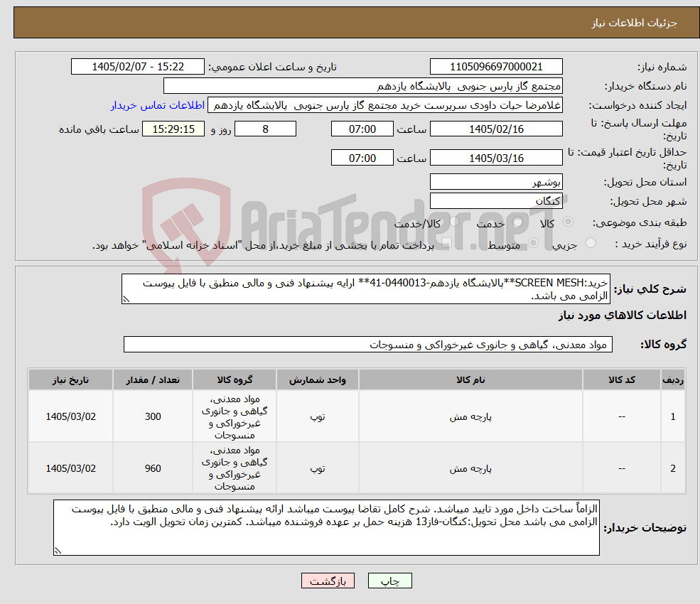This screenshot has height=604, width=700.
Task: Click the request creator field غلامرضا حیات داودی
Action: click(x=384, y=105)
